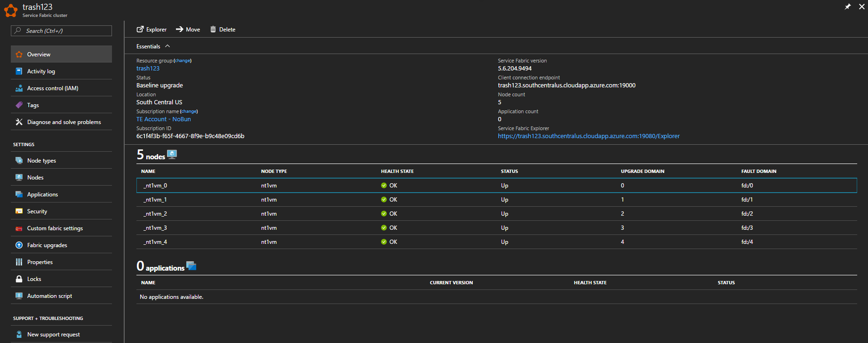
Task: Click the 5 nodes heading
Action: (x=151, y=155)
